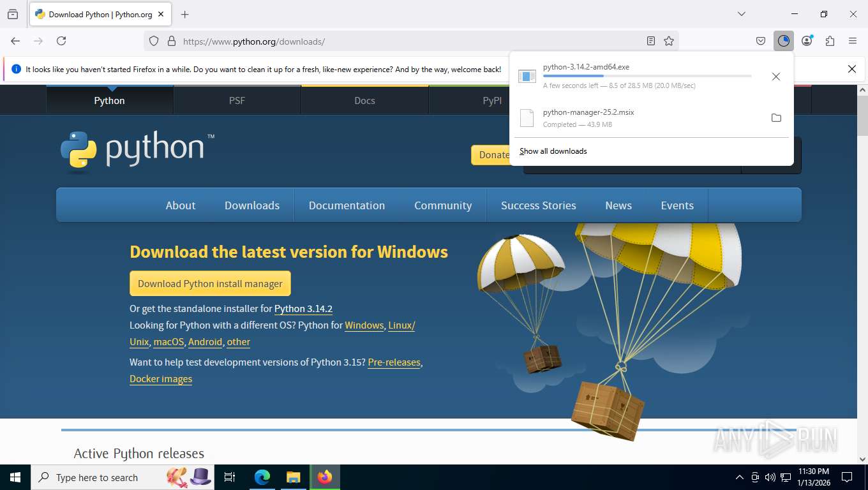The width and height of the screenshot is (868, 490).
Task: Open the About menu
Action: pos(181,205)
